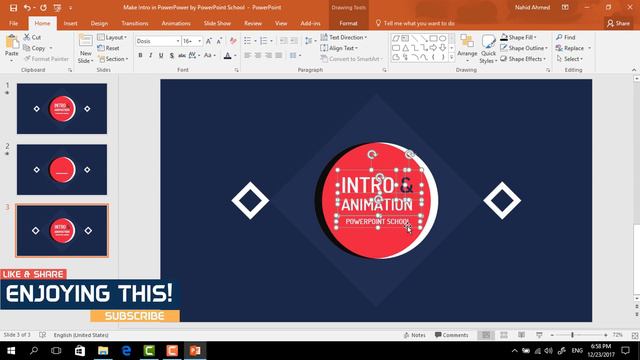640x360 pixels.
Task: Open Transitions tab
Action: pos(135,23)
